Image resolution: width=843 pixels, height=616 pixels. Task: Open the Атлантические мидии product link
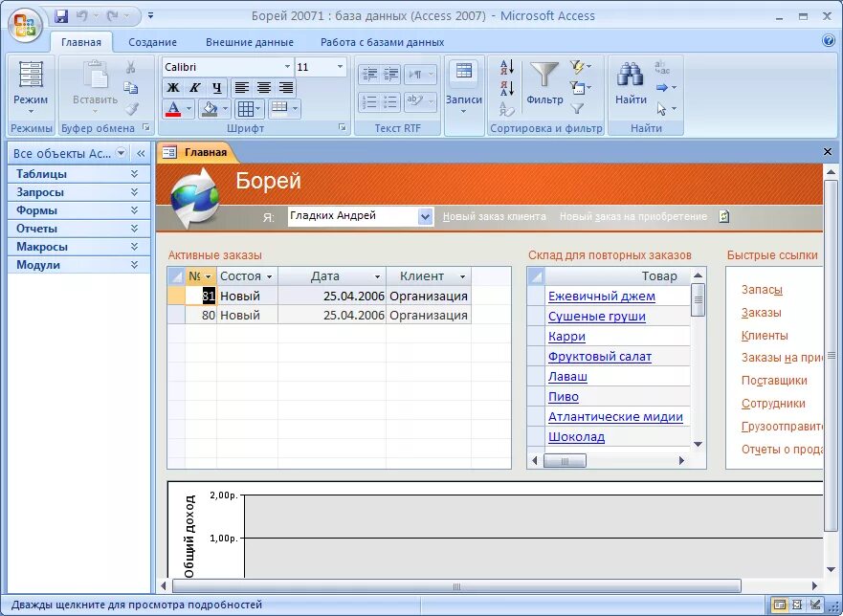[615, 417]
